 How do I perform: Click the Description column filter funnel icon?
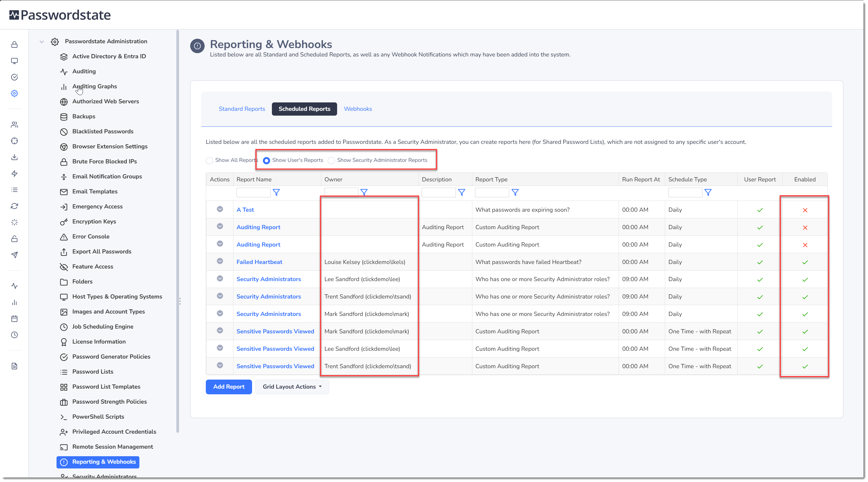pyautogui.click(x=461, y=192)
